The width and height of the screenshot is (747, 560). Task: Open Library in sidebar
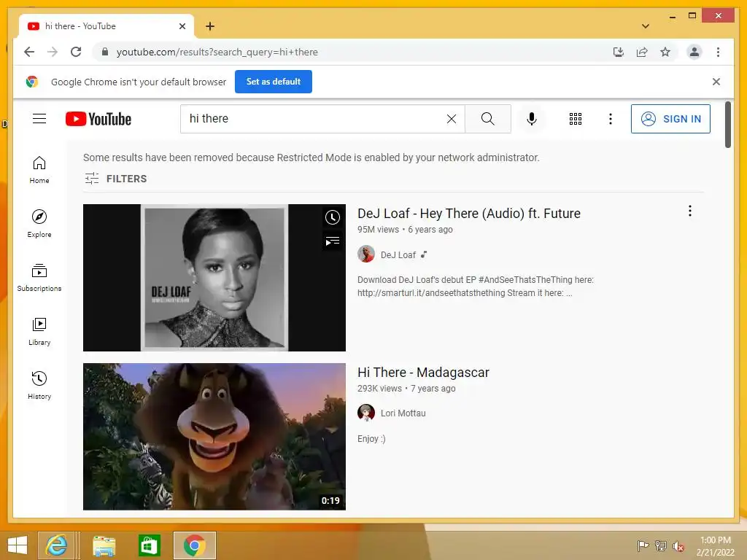click(x=39, y=332)
